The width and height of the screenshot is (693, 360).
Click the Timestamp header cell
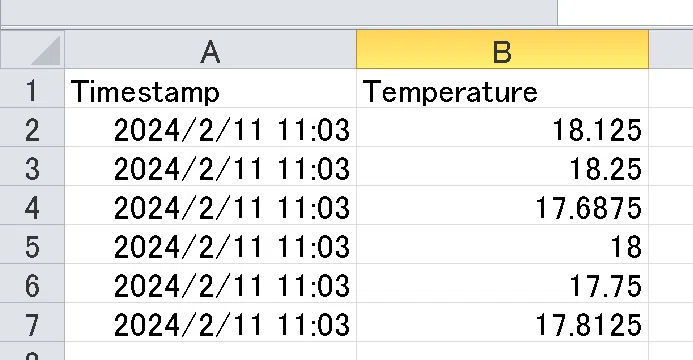tap(210, 88)
